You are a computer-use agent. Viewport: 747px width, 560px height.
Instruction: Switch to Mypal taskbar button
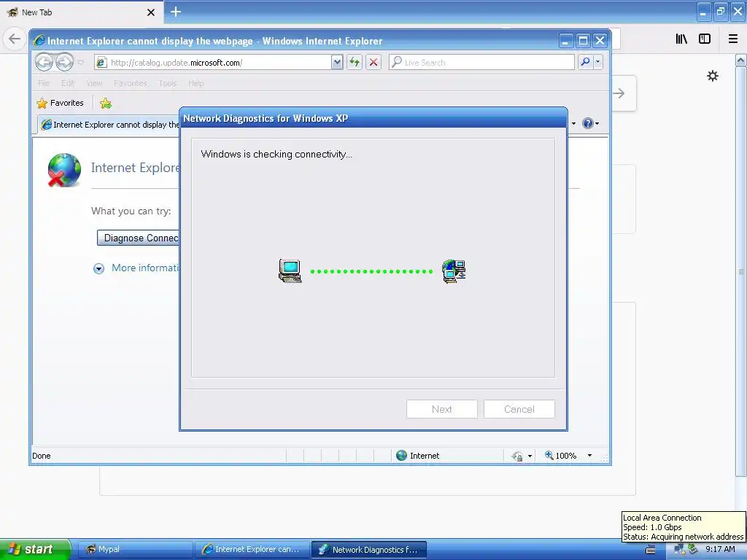(135, 549)
